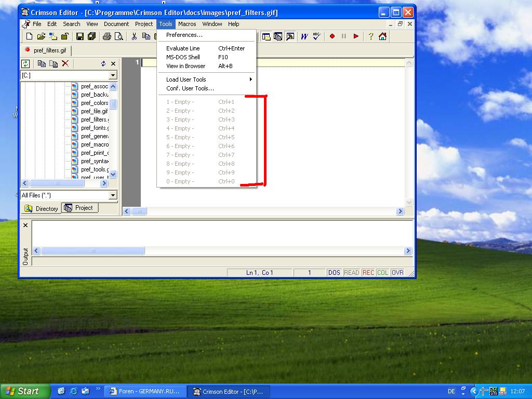The height and width of the screenshot is (399, 532).
Task: Click the DE language indicator in the taskbar
Action: point(451,391)
